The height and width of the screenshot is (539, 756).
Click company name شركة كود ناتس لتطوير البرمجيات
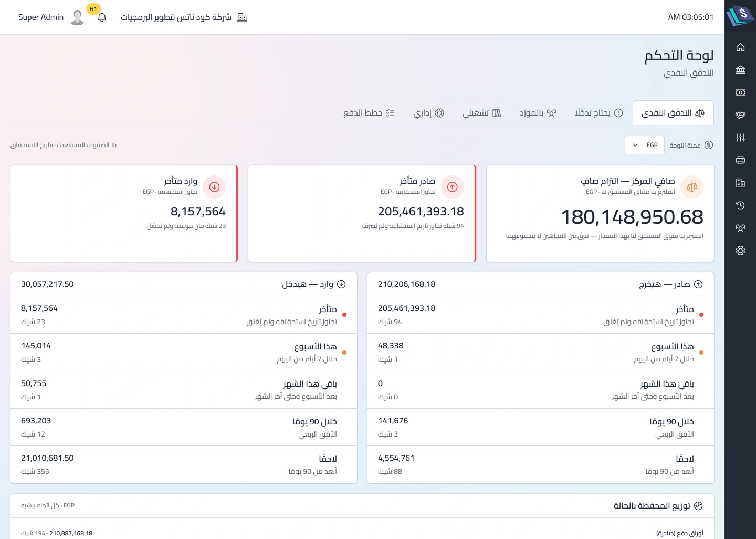click(x=176, y=17)
